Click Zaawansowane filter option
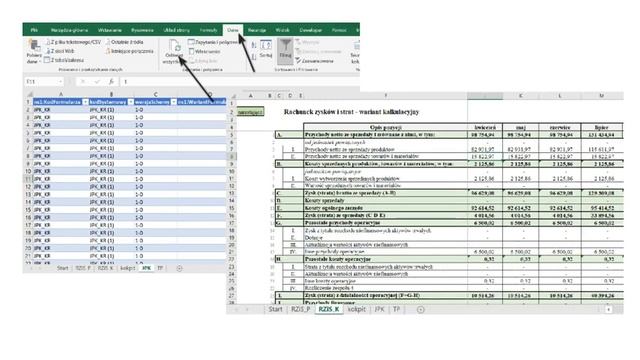The height and width of the screenshot is (360, 640). [x=315, y=61]
